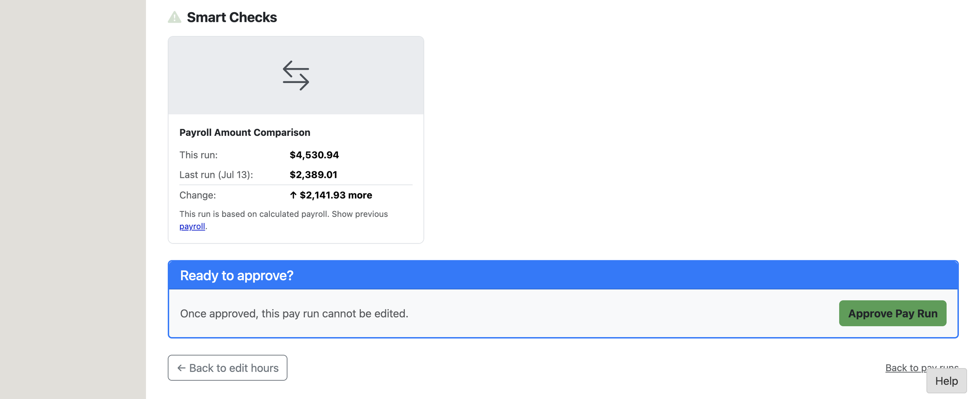Click the Payroll Amount Comparison title
Image resolution: width=980 pixels, height=399 pixels.
[x=245, y=132]
